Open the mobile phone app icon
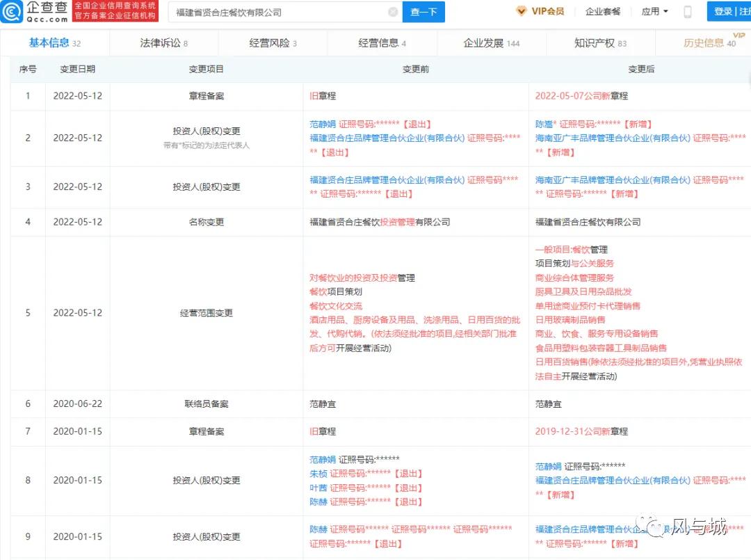 tap(687, 12)
